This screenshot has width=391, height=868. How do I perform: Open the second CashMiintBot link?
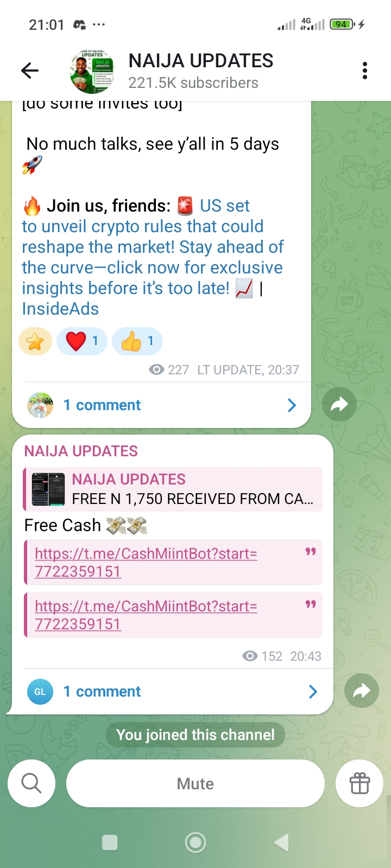[146, 615]
